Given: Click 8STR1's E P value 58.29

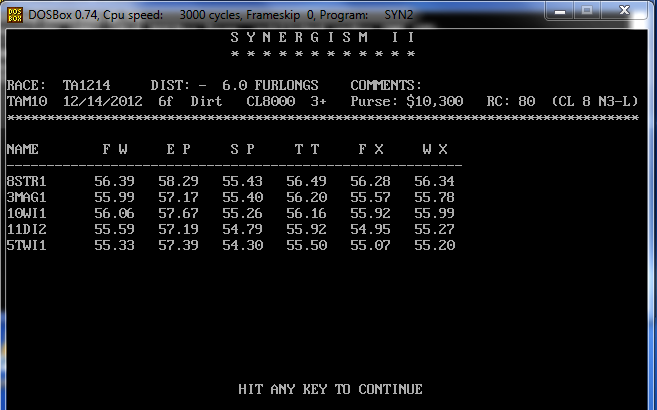Looking at the screenshot, I should pyautogui.click(x=178, y=181).
